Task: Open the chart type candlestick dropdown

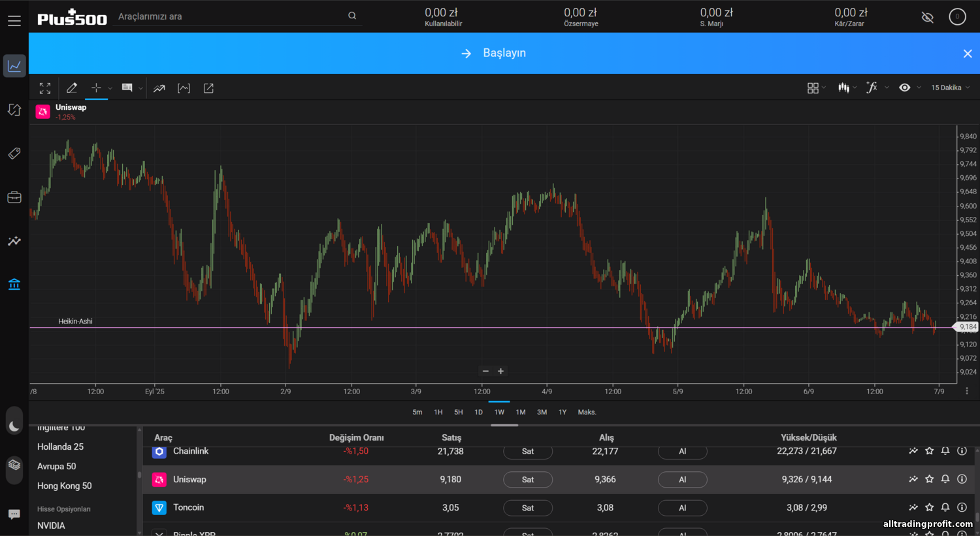Action: coord(847,88)
